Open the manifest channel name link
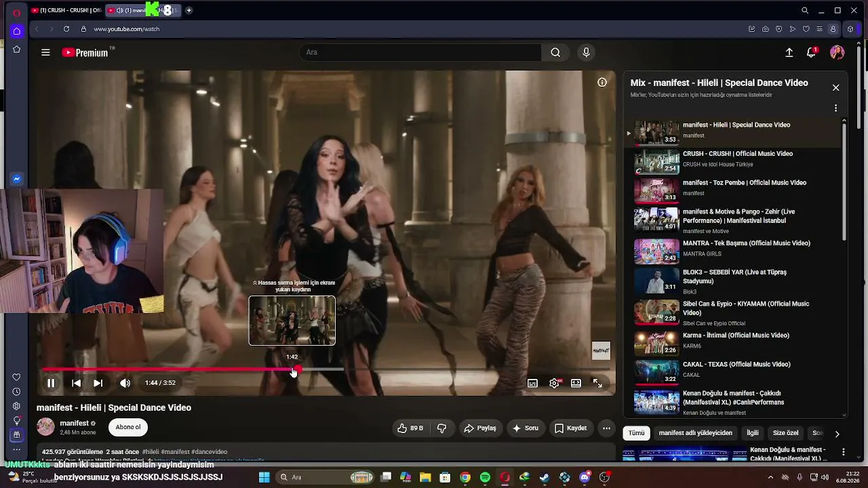Screen dimensions: 868x488 pyautogui.click(x=75, y=423)
